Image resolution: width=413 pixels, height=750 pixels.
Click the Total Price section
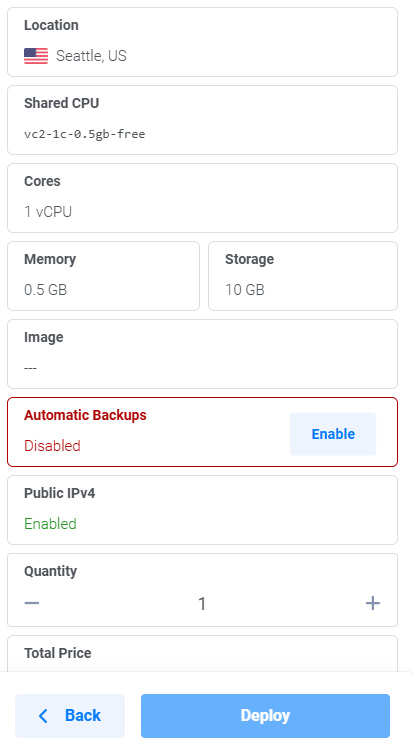(x=202, y=653)
